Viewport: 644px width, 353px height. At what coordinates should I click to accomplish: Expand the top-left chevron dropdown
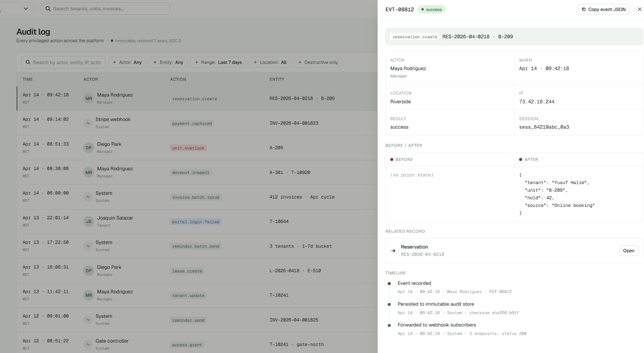26,9
